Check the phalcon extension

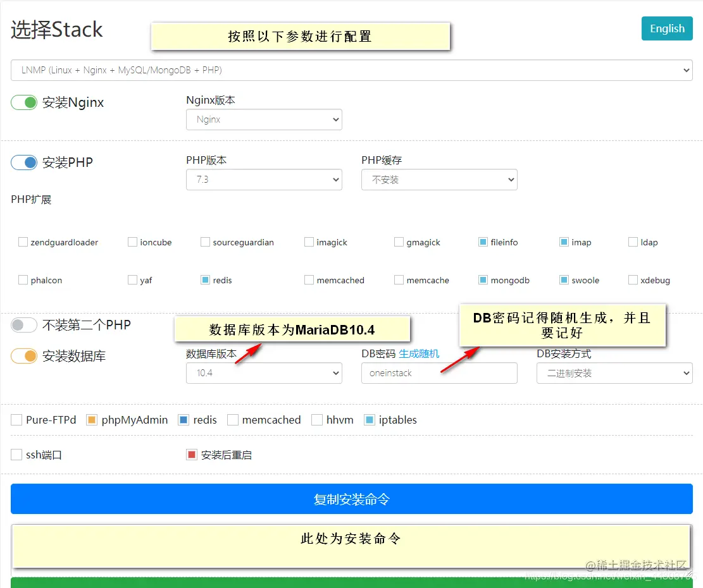(x=23, y=280)
